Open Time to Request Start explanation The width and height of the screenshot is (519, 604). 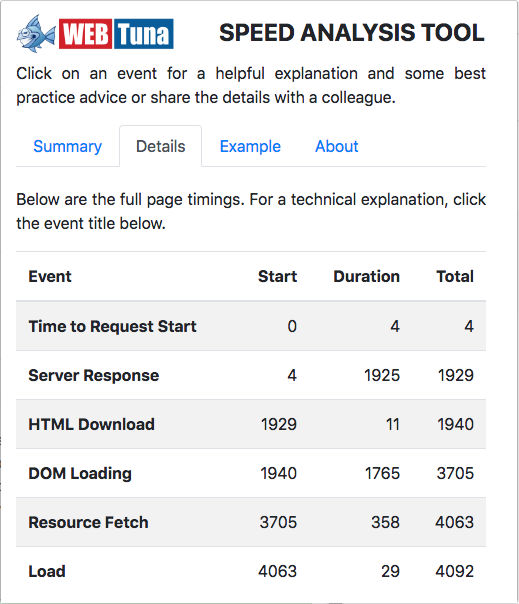tap(113, 326)
